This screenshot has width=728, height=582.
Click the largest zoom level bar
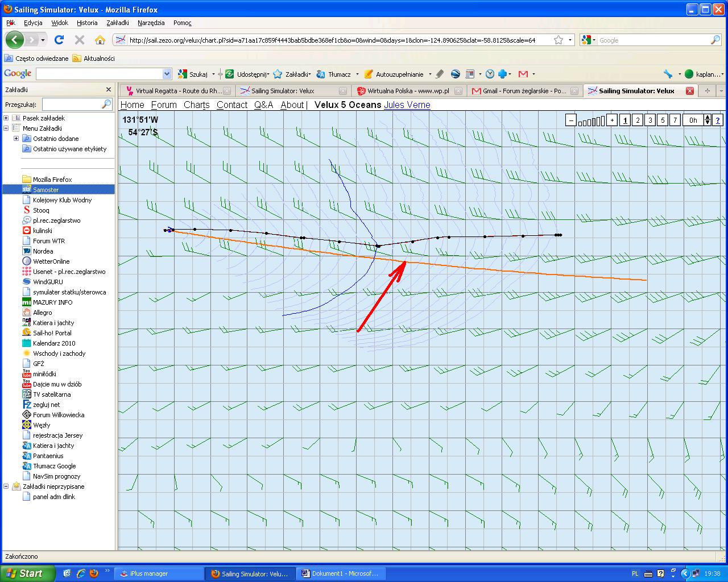pos(602,120)
